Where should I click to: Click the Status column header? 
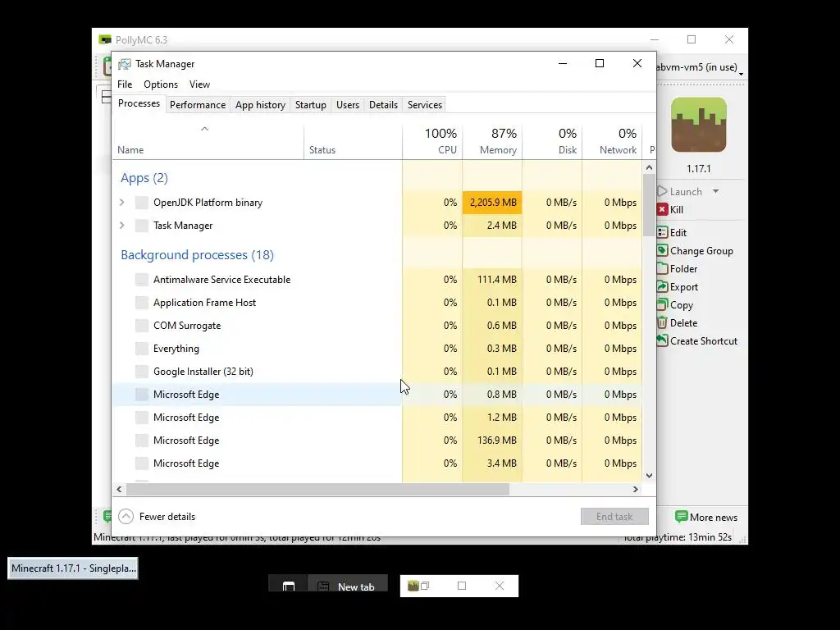tap(353, 141)
